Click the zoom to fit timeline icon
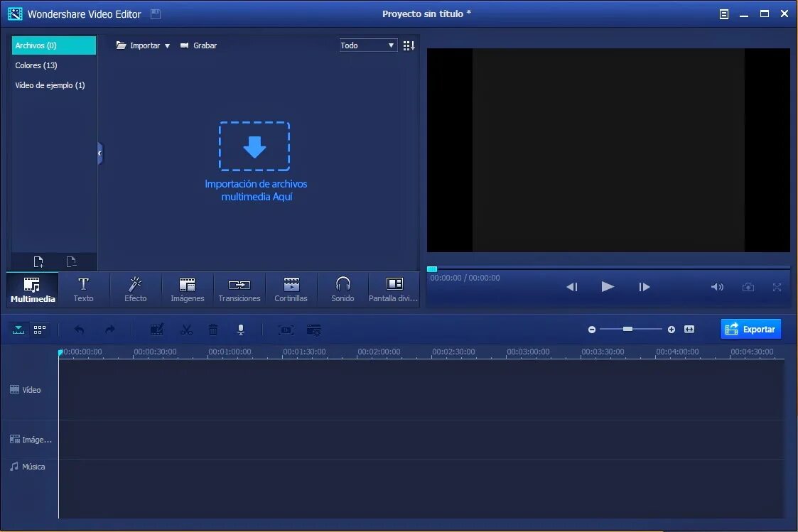The image size is (798, 532). pyautogui.click(x=689, y=329)
